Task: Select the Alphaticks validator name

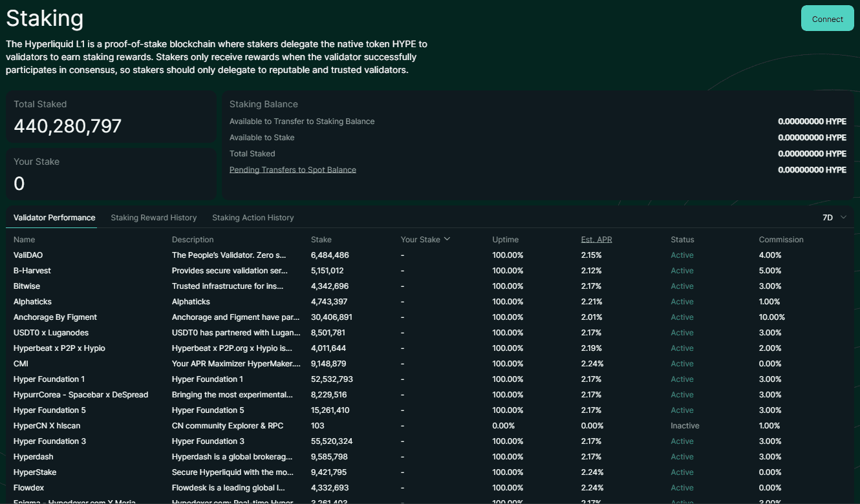Action: (32, 302)
